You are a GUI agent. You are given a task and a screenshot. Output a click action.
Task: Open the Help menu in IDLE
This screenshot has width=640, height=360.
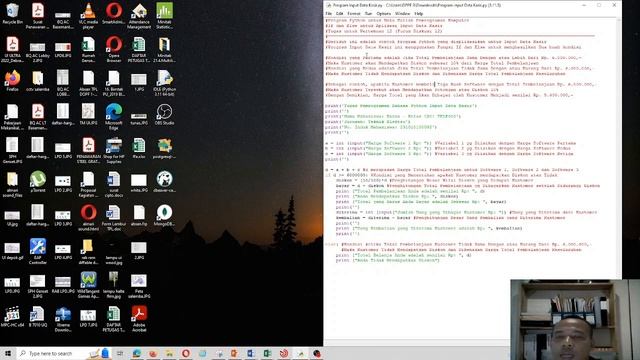(418, 13)
